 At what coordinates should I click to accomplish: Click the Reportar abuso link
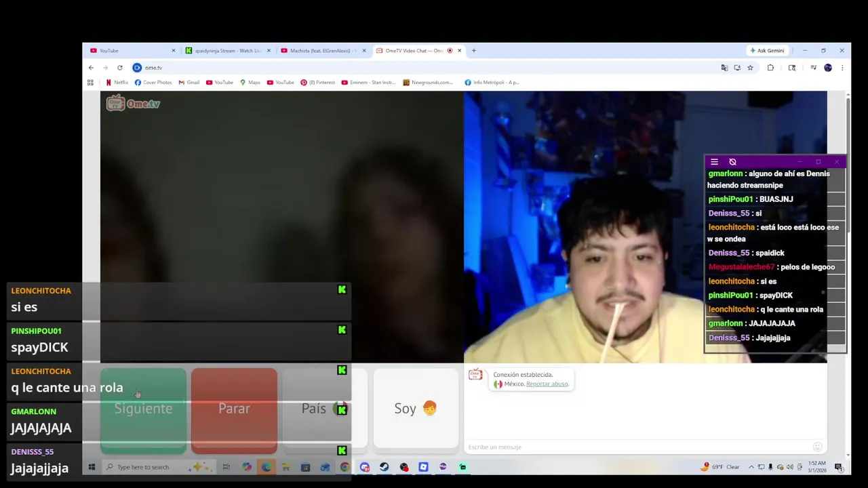pos(547,384)
